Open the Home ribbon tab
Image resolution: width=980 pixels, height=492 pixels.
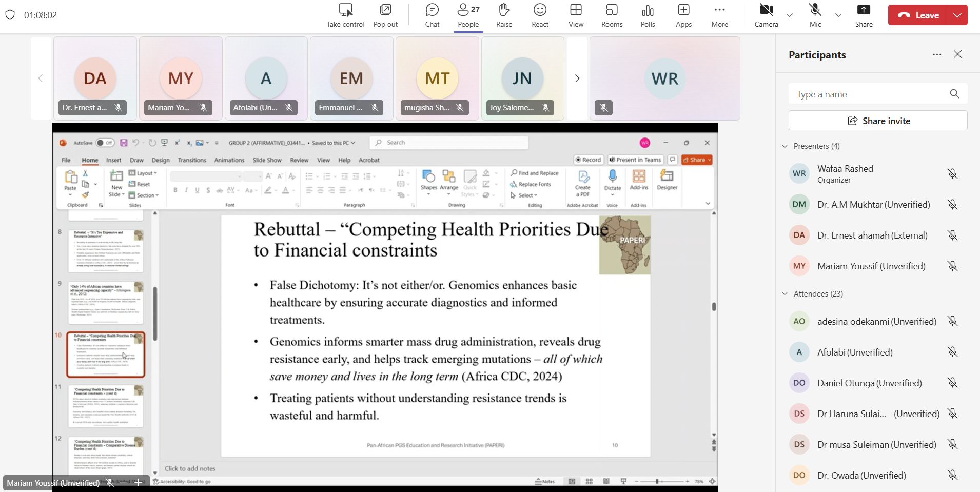tap(90, 160)
